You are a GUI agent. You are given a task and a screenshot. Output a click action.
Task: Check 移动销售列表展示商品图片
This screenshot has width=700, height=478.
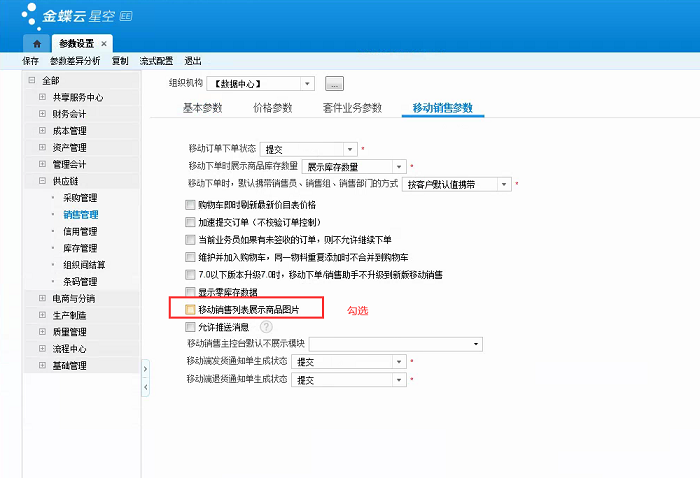pyautogui.click(x=190, y=309)
